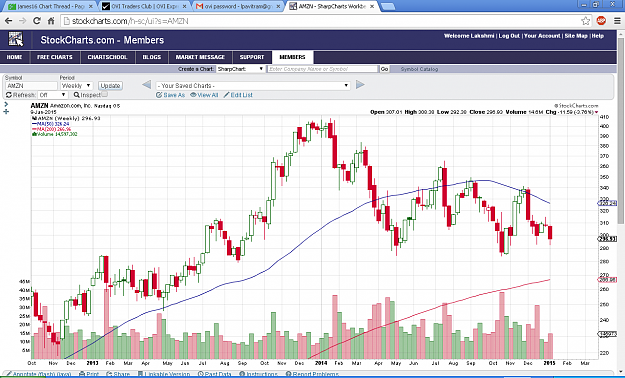Open the CHARTSCHOOL nav tab
625x378 pixels.
(x=107, y=57)
